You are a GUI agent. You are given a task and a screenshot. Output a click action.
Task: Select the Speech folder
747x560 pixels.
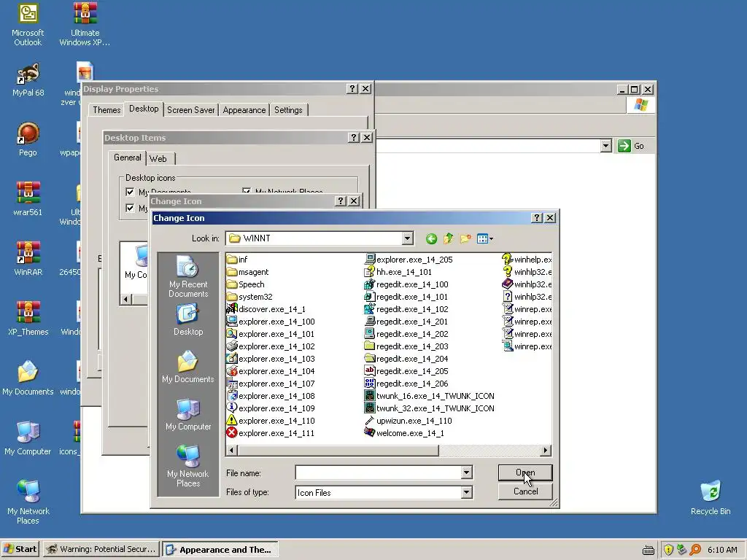[246, 284]
